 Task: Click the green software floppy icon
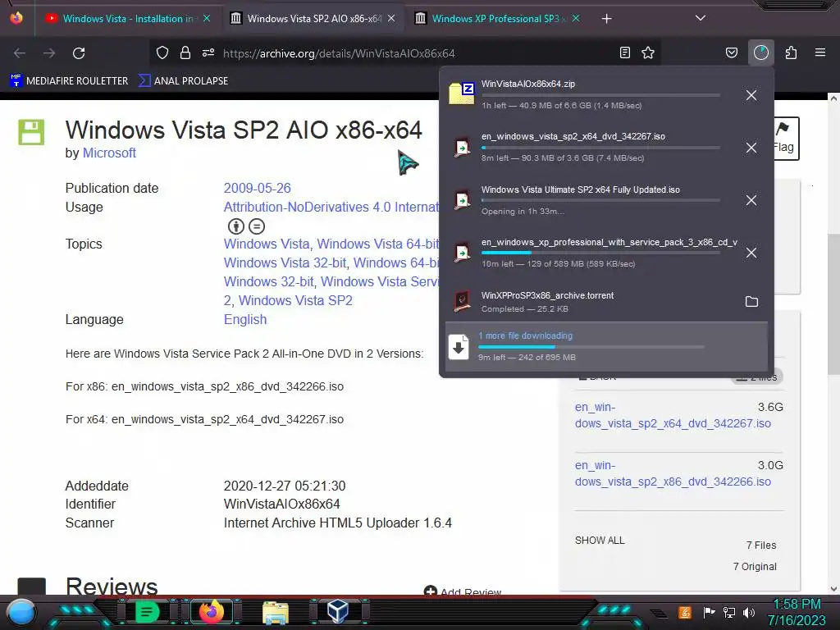click(x=32, y=132)
